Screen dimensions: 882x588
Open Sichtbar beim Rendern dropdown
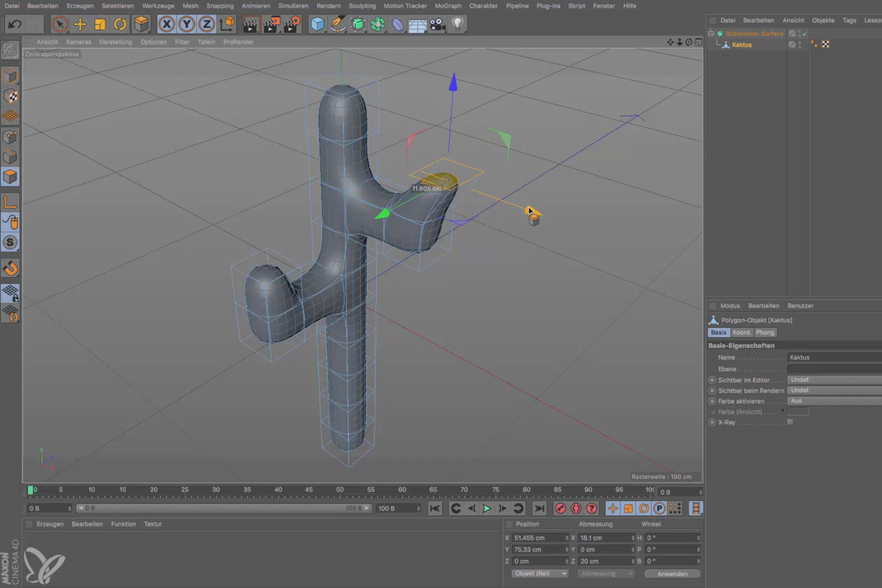[x=834, y=390]
